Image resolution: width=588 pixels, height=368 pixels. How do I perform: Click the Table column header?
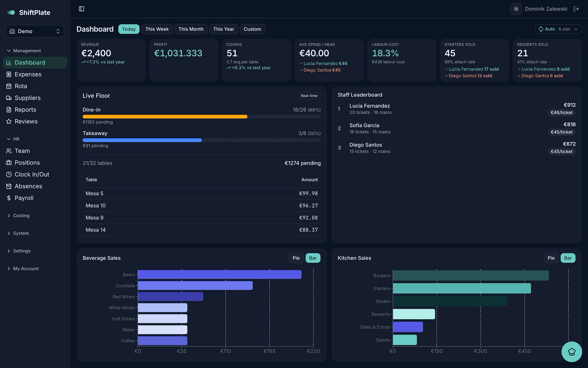pos(91,180)
